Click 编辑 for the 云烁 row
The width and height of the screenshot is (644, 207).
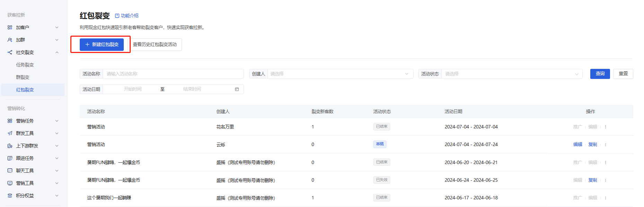pyautogui.click(x=578, y=145)
